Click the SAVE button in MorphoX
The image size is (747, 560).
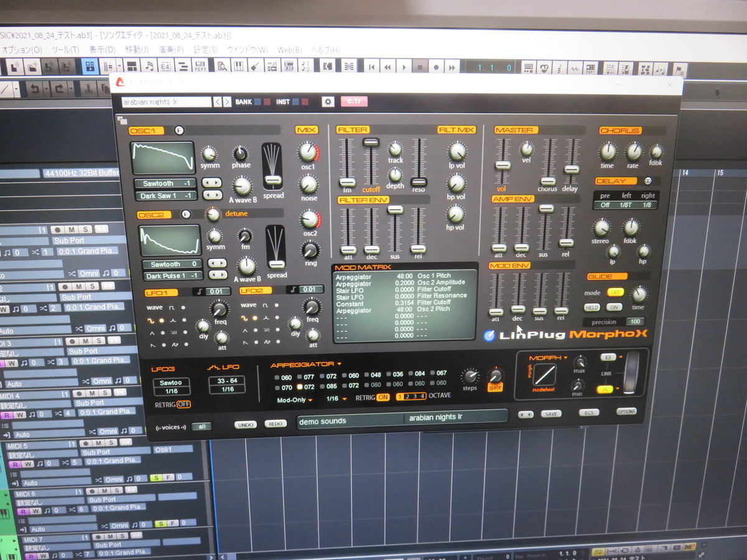[550, 414]
